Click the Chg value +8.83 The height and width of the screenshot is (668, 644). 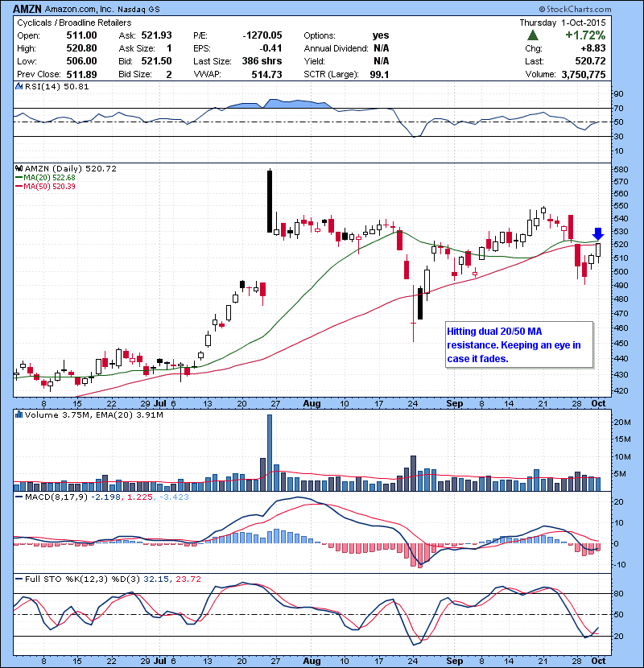[592, 48]
